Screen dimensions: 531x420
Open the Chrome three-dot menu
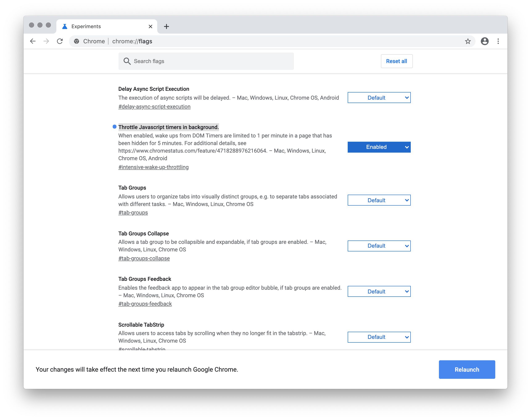tap(498, 41)
